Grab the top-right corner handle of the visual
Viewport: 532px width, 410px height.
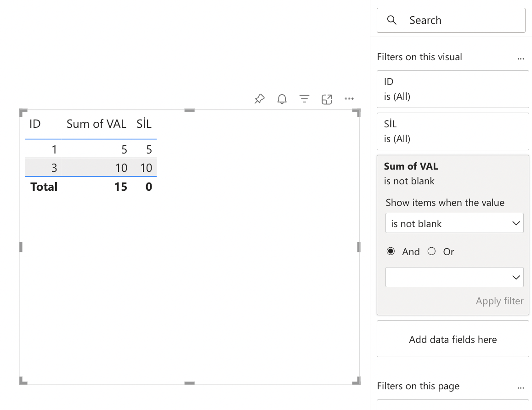357,113
